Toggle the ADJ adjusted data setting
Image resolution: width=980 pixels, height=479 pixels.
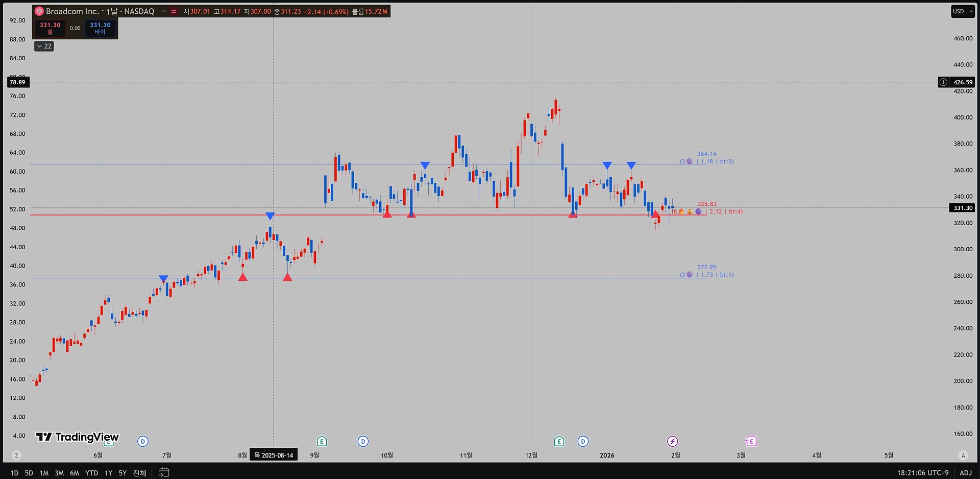coord(966,473)
